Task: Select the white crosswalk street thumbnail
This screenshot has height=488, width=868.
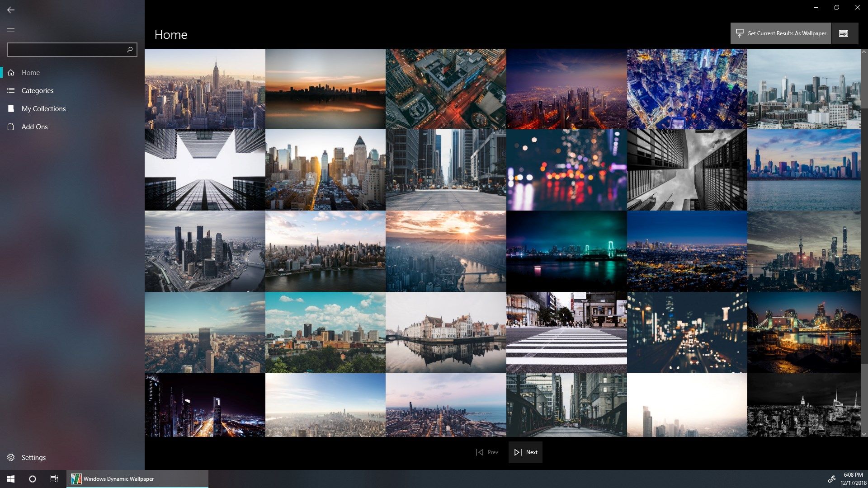Action: [x=566, y=333]
